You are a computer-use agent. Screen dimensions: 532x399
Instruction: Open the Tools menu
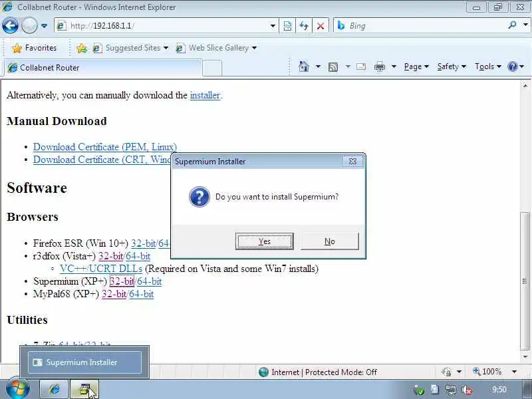488,66
